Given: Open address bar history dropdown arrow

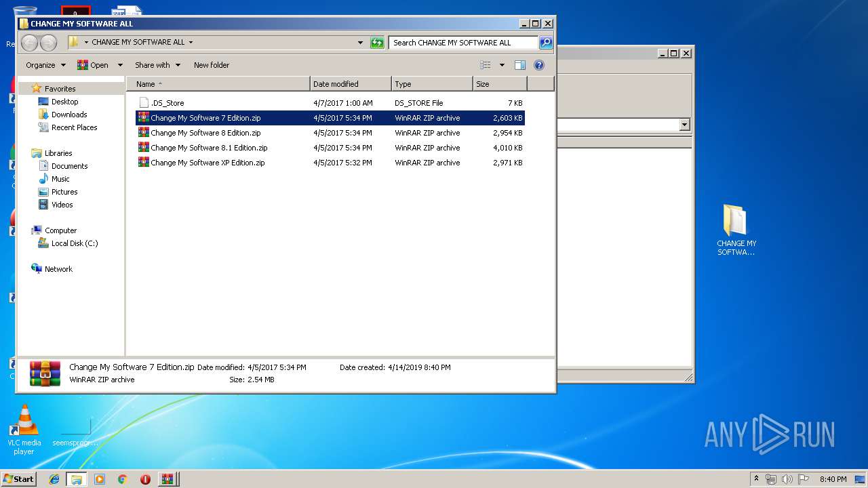Looking at the screenshot, I should [x=360, y=42].
